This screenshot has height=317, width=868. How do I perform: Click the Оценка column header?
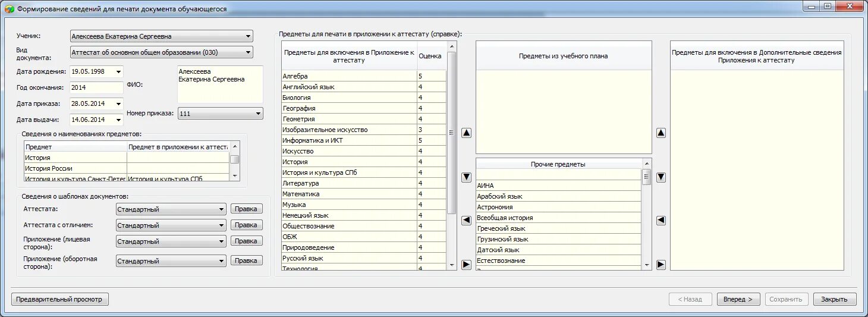[x=432, y=56]
